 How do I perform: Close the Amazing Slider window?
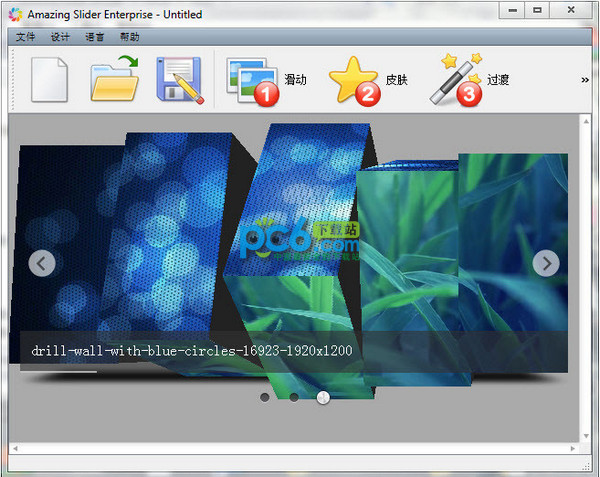[x=571, y=10]
